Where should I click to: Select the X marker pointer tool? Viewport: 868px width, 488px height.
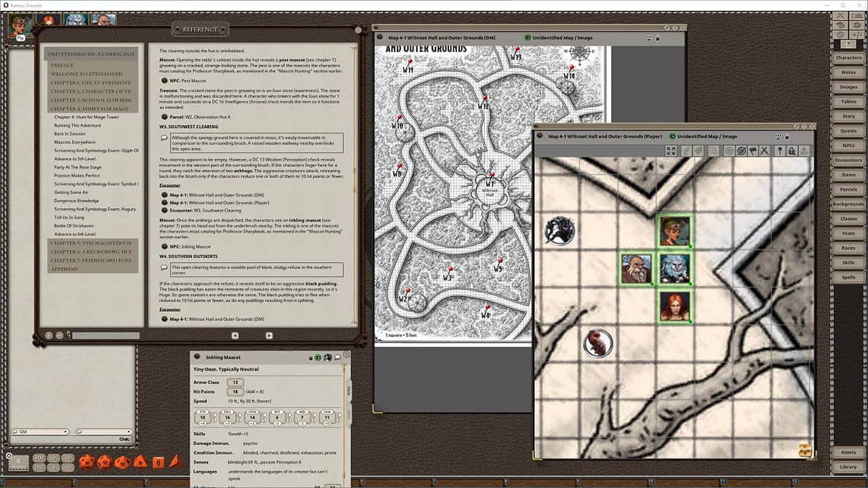click(x=764, y=150)
